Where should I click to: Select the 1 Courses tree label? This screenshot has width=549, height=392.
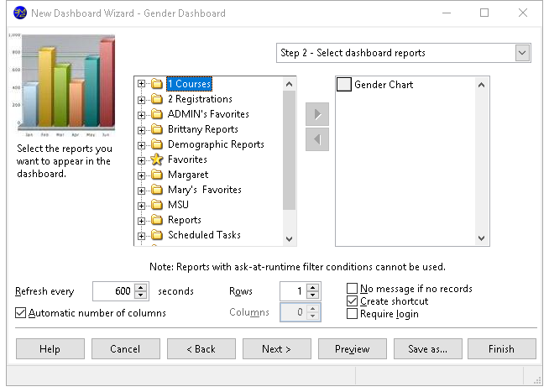(189, 84)
